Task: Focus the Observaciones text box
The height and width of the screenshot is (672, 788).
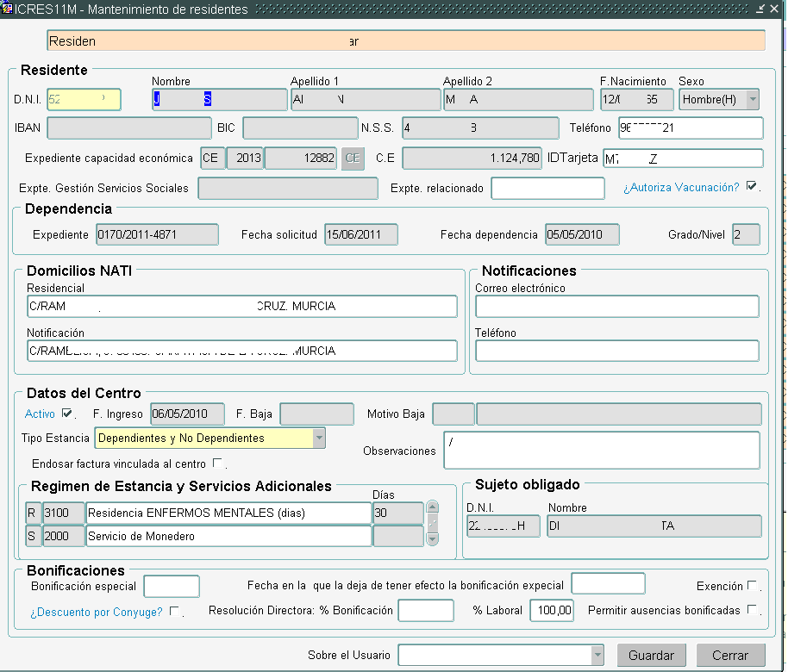Action: pyautogui.click(x=601, y=450)
